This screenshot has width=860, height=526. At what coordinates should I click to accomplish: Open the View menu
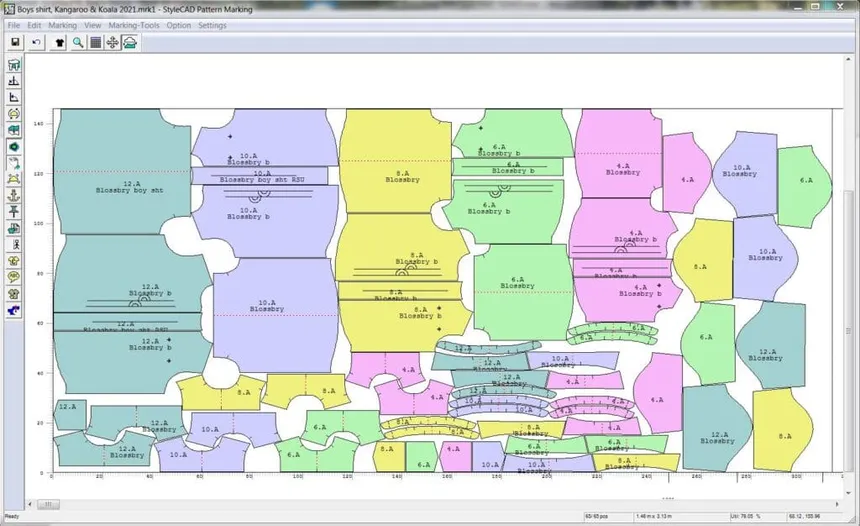[x=93, y=25]
